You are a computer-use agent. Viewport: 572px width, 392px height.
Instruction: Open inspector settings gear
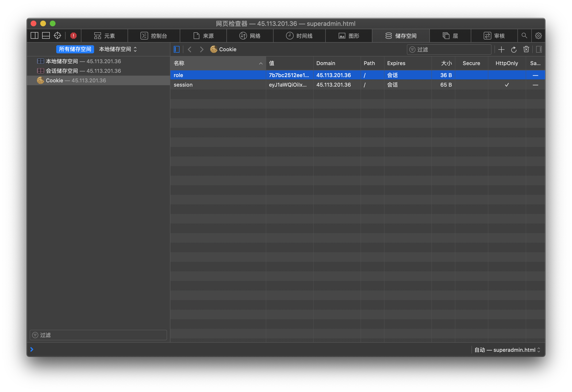[x=538, y=36]
